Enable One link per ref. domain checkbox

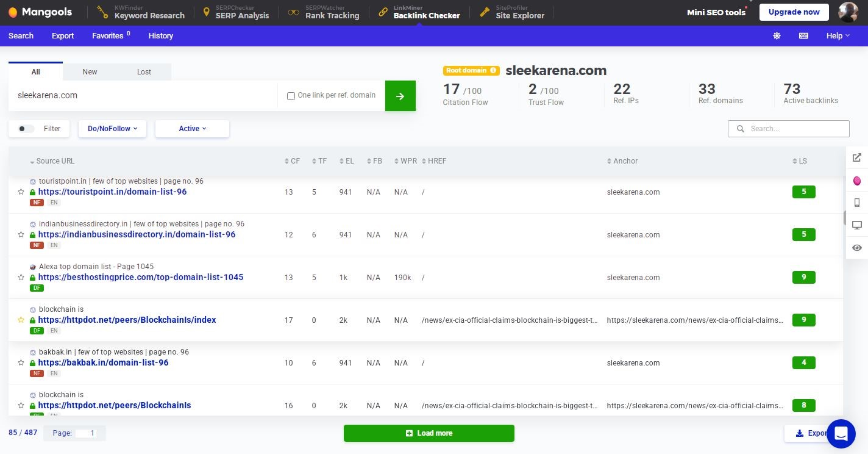click(291, 96)
